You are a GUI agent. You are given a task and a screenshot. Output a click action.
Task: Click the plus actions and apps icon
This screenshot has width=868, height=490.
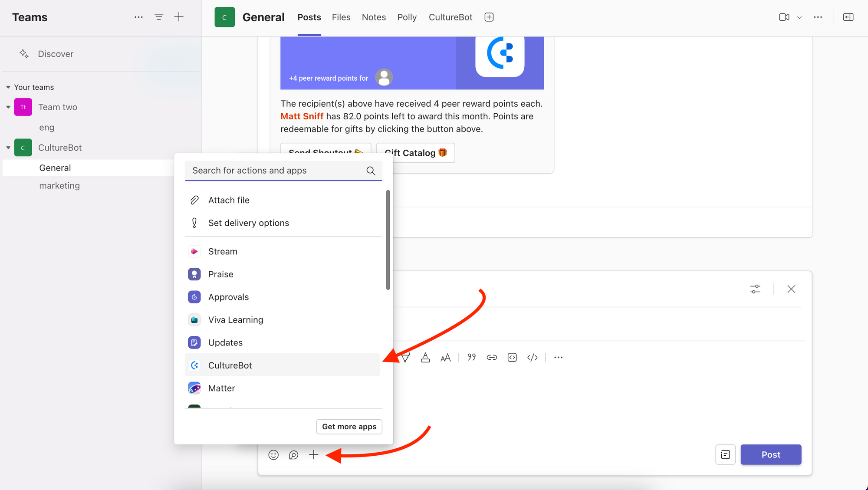[x=314, y=454]
